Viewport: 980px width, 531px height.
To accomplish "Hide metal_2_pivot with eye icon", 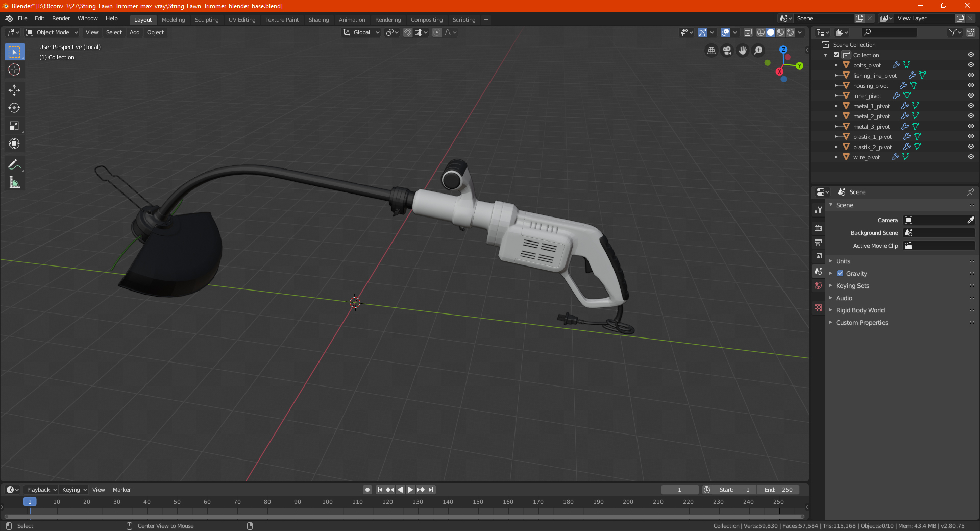I will click(x=971, y=116).
